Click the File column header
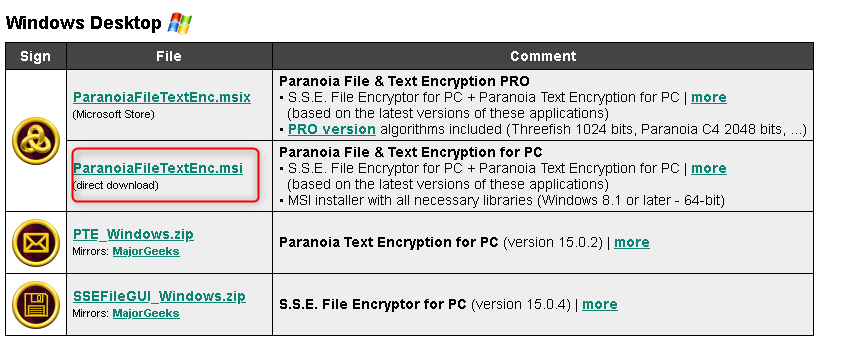This screenshot has width=848, height=364. (x=169, y=56)
